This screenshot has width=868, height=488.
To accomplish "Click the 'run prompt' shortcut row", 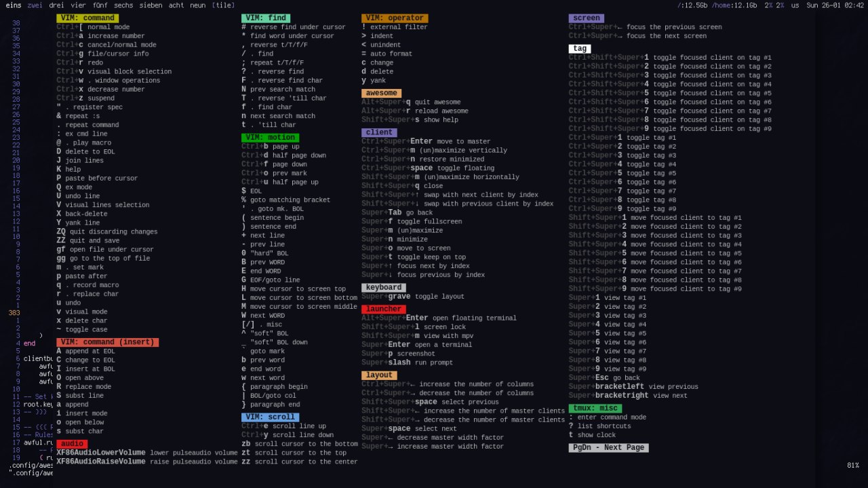I will pos(407,362).
